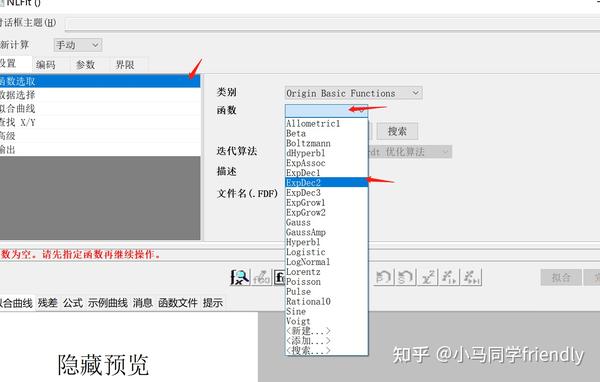This screenshot has width=600, height=382.
Task: Choose Pulse from the function list
Action: pyautogui.click(x=326, y=292)
